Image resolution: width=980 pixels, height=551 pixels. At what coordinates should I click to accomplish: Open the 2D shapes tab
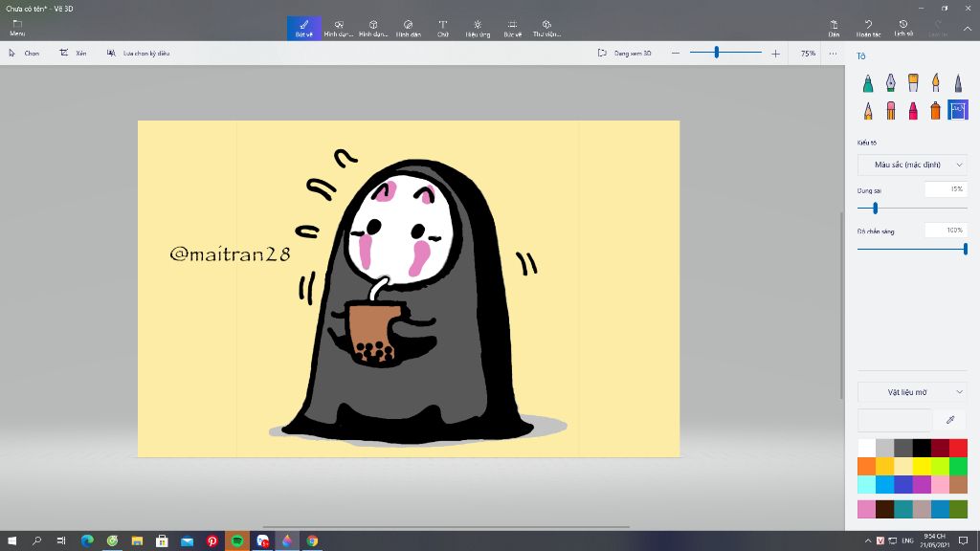(339, 28)
